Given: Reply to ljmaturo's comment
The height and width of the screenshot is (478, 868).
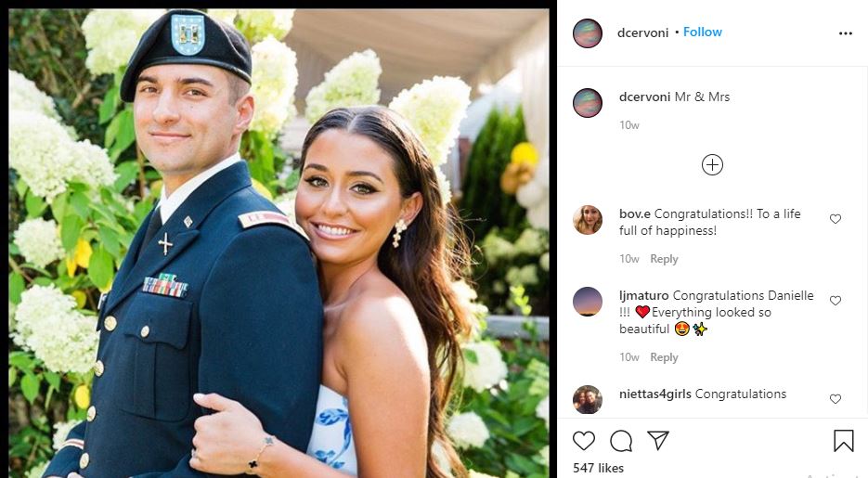Looking at the screenshot, I should [x=664, y=357].
